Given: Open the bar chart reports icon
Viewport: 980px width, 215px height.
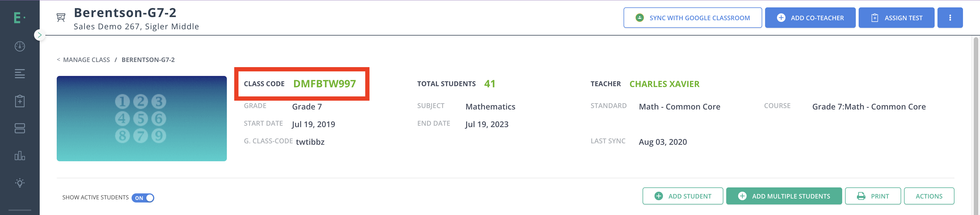Looking at the screenshot, I should [20, 156].
